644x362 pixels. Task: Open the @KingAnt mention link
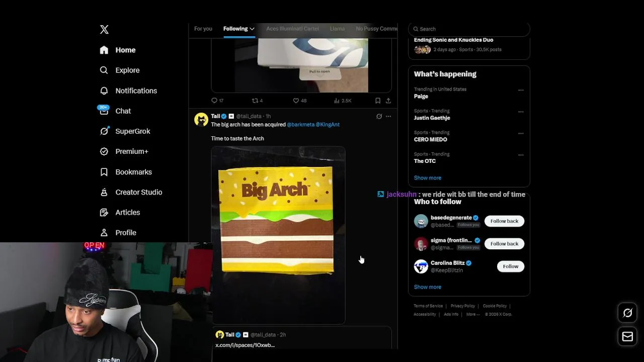tap(328, 124)
